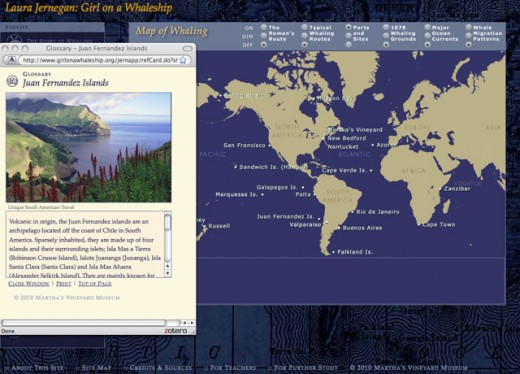Select Juan Fernandez Is. map label

[285, 217]
